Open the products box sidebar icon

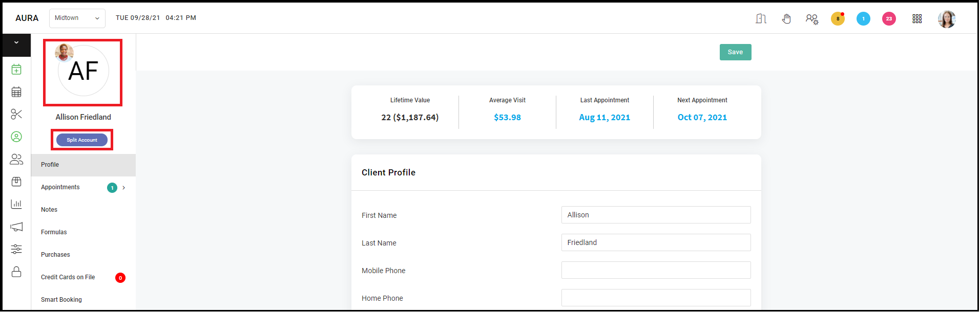[x=16, y=182]
